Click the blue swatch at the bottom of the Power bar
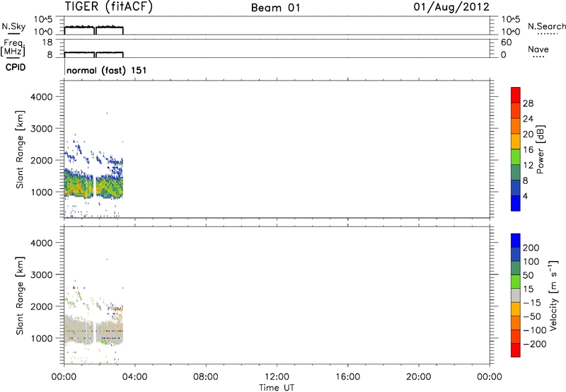566x392 pixels. [516, 203]
